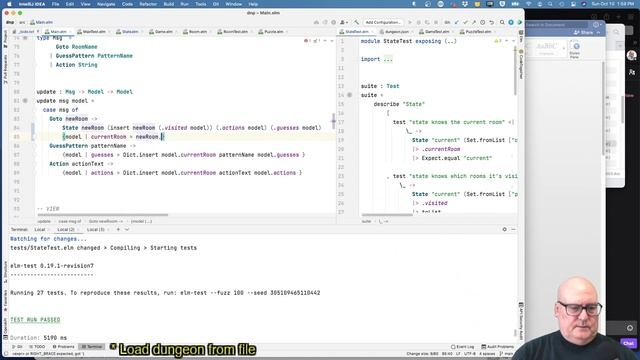
Task: Open the Git tool window button
Action: tap(17, 347)
